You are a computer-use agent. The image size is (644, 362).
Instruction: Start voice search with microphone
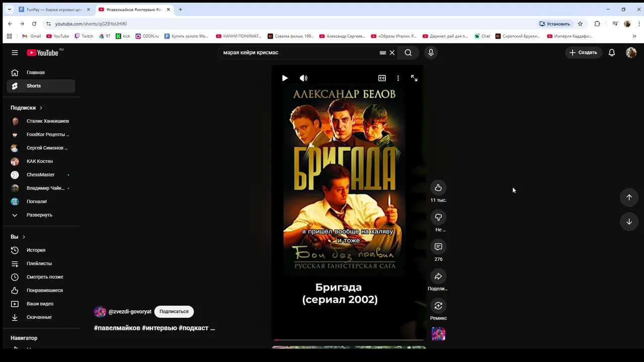[431, 52]
